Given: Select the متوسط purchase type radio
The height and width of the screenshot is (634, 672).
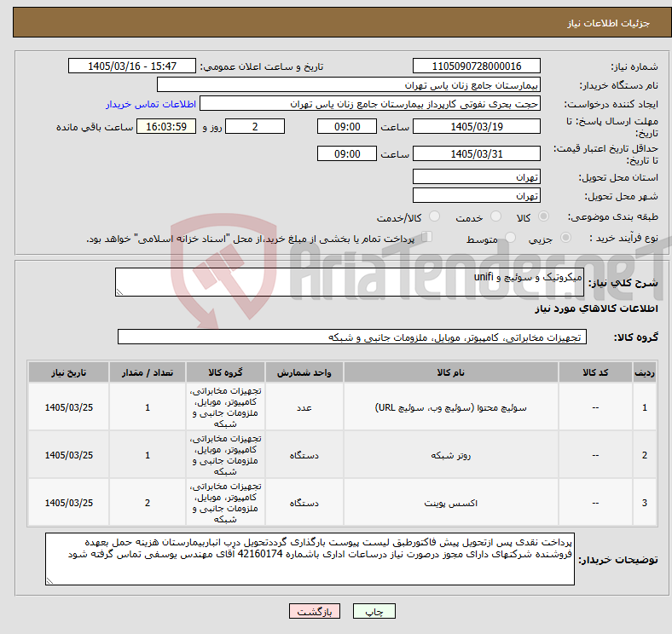Looking at the screenshot, I should click(x=510, y=237).
